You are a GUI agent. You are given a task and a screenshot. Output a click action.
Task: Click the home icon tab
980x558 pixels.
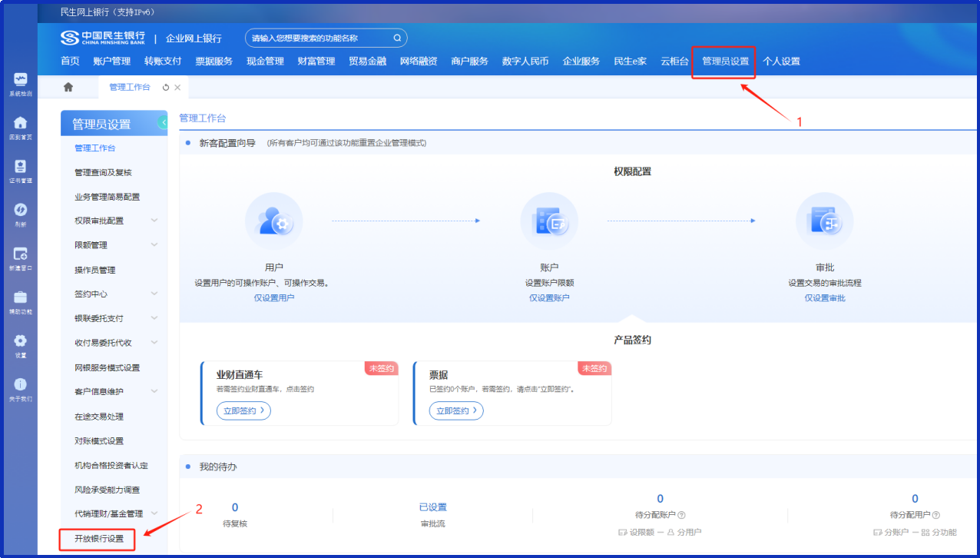click(x=68, y=88)
